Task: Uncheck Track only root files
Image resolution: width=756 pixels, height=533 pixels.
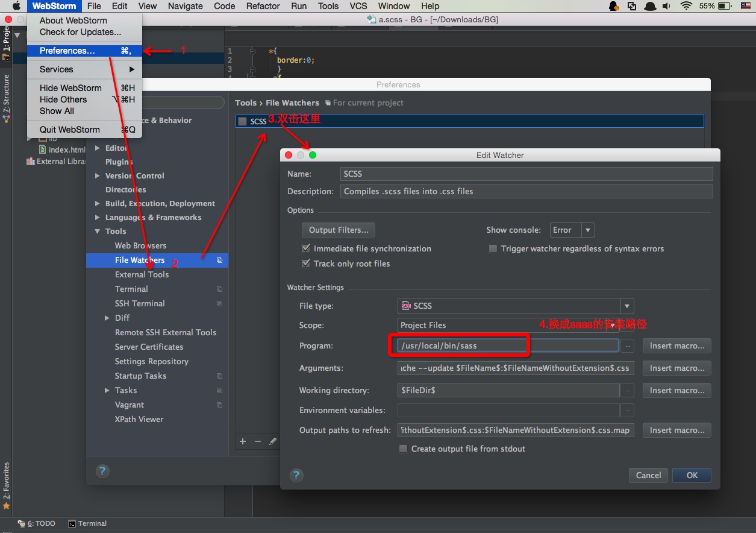Action: pyautogui.click(x=306, y=263)
